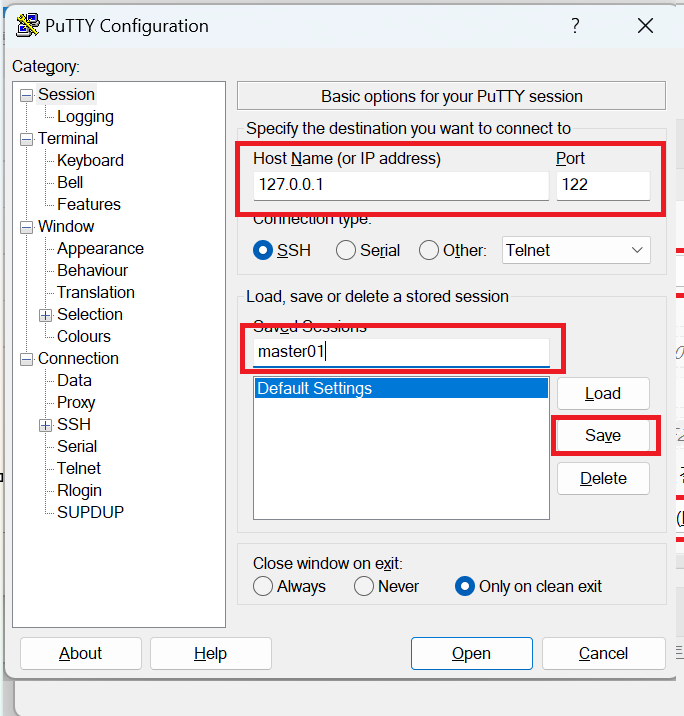Image resolution: width=684 pixels, height=716 pixels.
Task: Collapse the Session tree node
Action: (x=26, y=95)
